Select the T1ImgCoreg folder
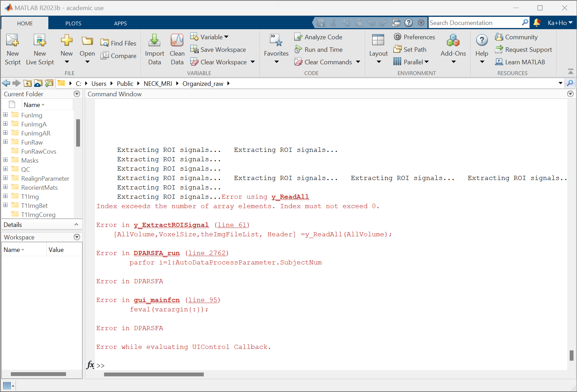The height and width of the screenshot is (392, 577). (x=38, y=214)
